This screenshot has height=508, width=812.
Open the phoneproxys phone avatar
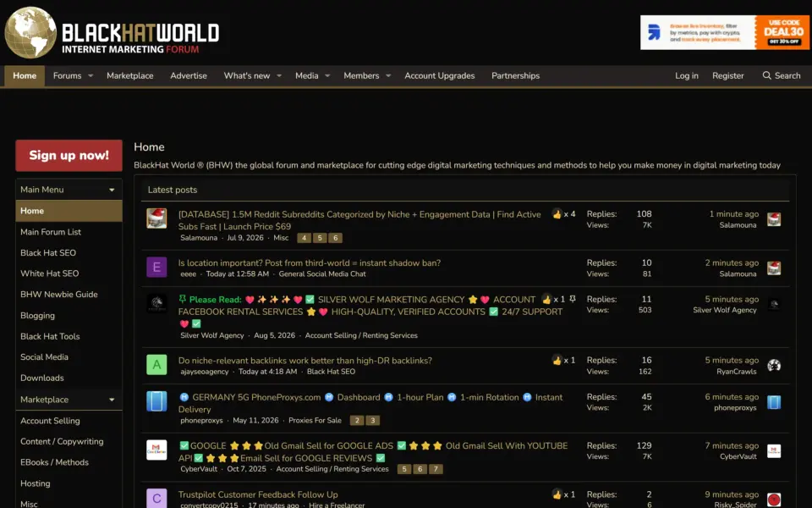(x=156, y=401)
